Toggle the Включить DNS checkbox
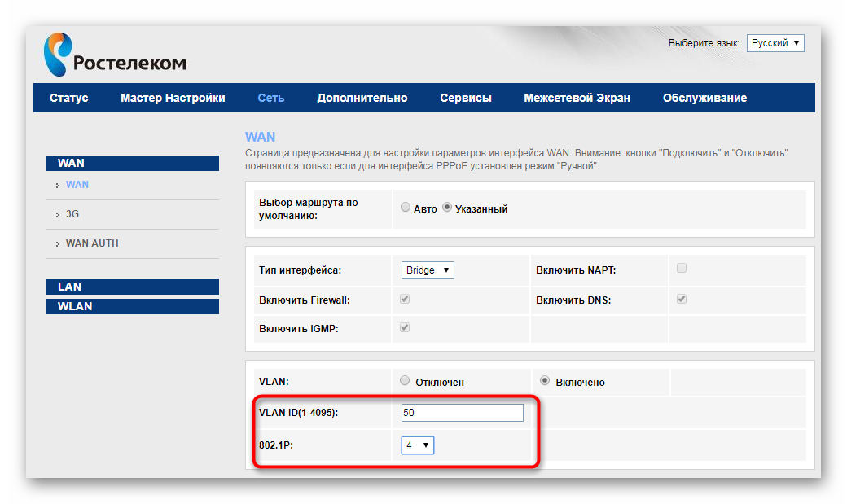 (682, 299)
